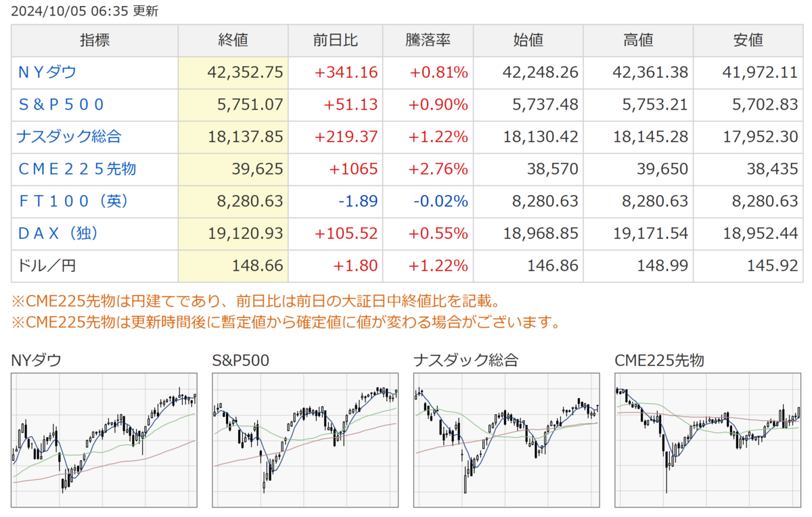
Task: Click the FT100（英） link
Action: 72,201
